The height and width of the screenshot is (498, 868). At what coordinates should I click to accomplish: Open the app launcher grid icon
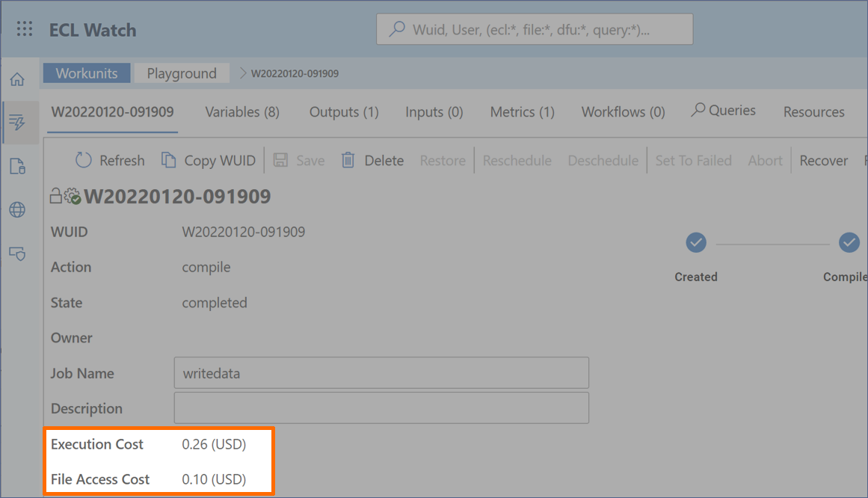tap(25, 29)
